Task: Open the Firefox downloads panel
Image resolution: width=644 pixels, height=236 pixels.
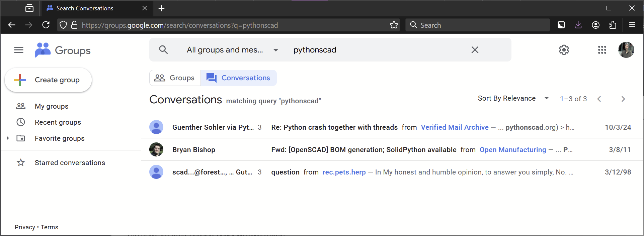Action: coord(578,25)
